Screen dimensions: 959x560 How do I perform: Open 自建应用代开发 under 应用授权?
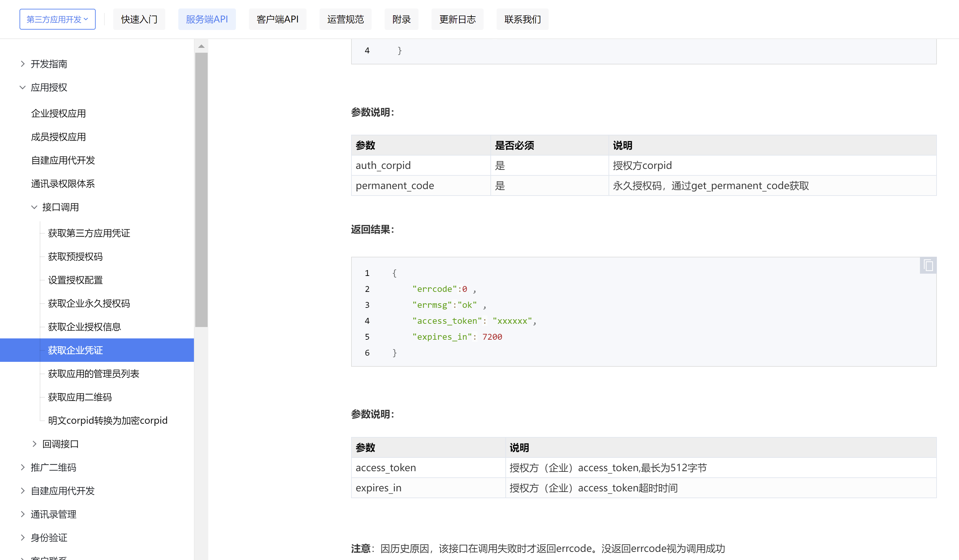(63, 160)
